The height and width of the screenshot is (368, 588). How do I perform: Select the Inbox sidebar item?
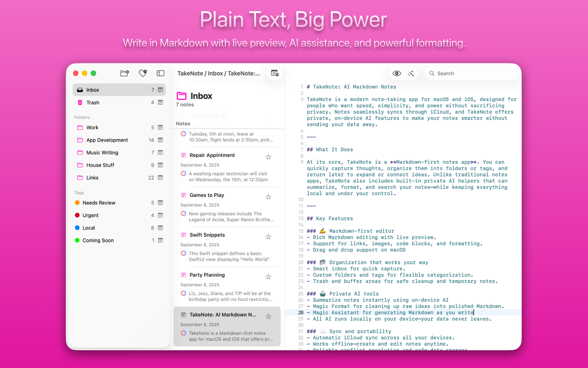[x=119, y=90]
